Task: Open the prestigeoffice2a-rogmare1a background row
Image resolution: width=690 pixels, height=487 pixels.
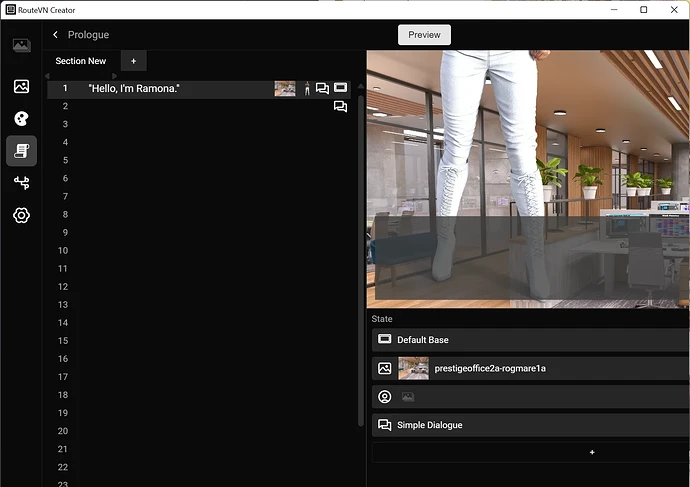Action: 530,368
